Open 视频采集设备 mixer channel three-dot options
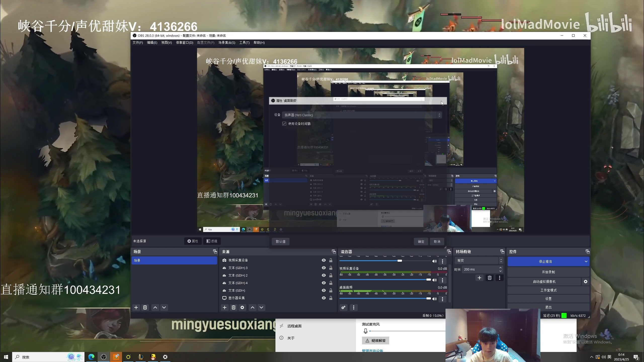 coord(442,280)
